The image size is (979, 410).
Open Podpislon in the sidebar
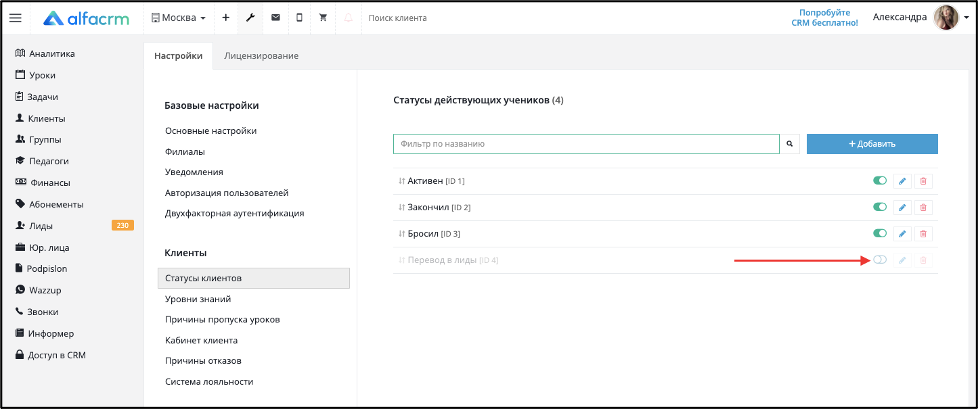click(41, 269)
